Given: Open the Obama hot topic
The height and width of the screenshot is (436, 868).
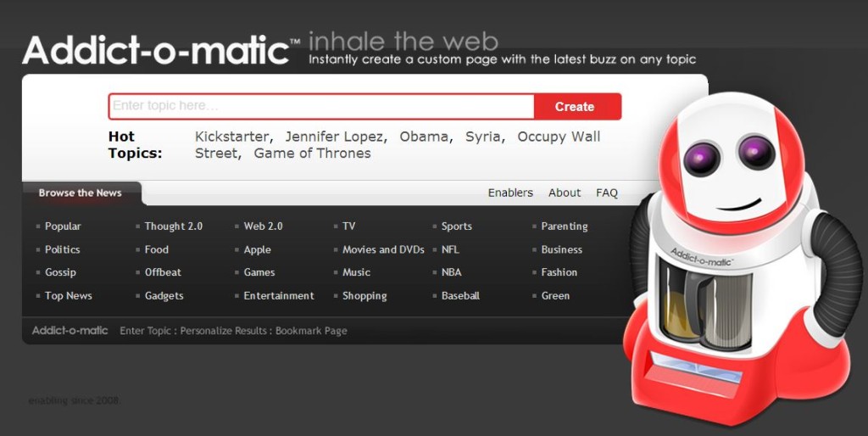Looking at the screenshot, I should click(424, 137).
